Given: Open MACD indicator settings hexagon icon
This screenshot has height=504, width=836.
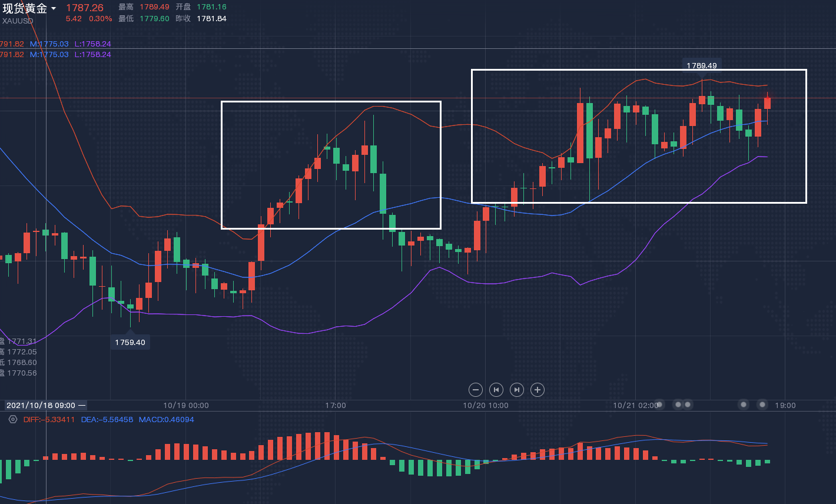Looking at the screenshot, I should point(13,420).
